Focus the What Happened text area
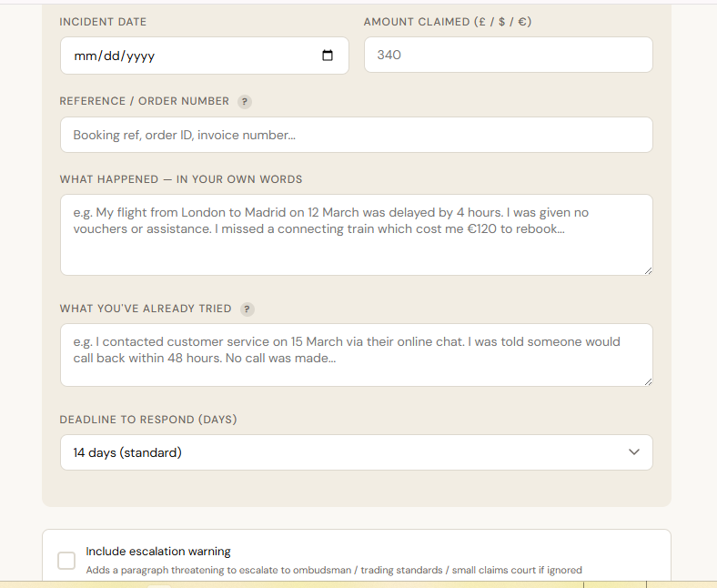The width and height of the screenshot is (717, 588). [356, 235]
